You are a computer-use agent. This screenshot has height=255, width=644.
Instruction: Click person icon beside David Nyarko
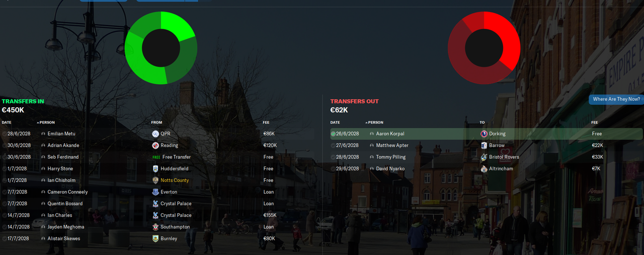click(372, 169)
